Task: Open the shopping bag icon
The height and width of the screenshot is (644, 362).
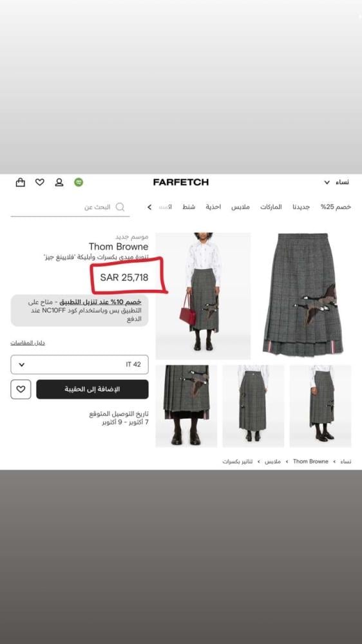Action: coord(20,182)
